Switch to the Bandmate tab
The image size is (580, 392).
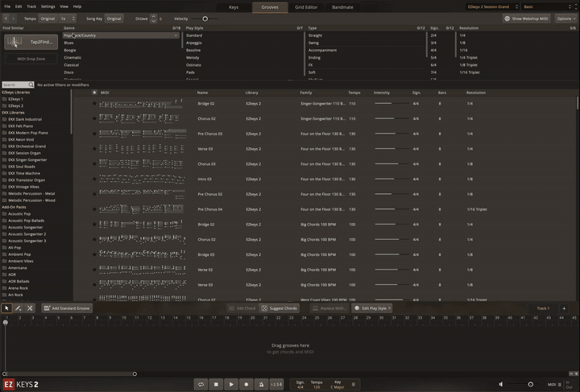tap(342, 7)
